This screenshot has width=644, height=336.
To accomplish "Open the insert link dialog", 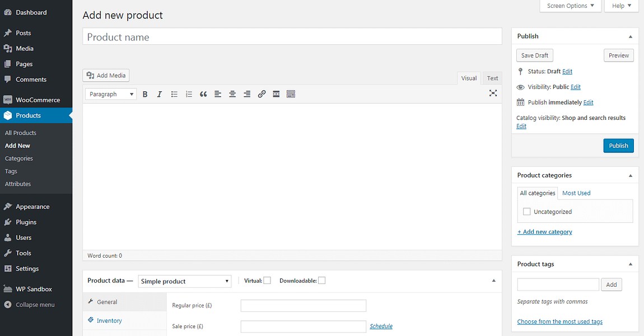I will (x=262, y=94).
